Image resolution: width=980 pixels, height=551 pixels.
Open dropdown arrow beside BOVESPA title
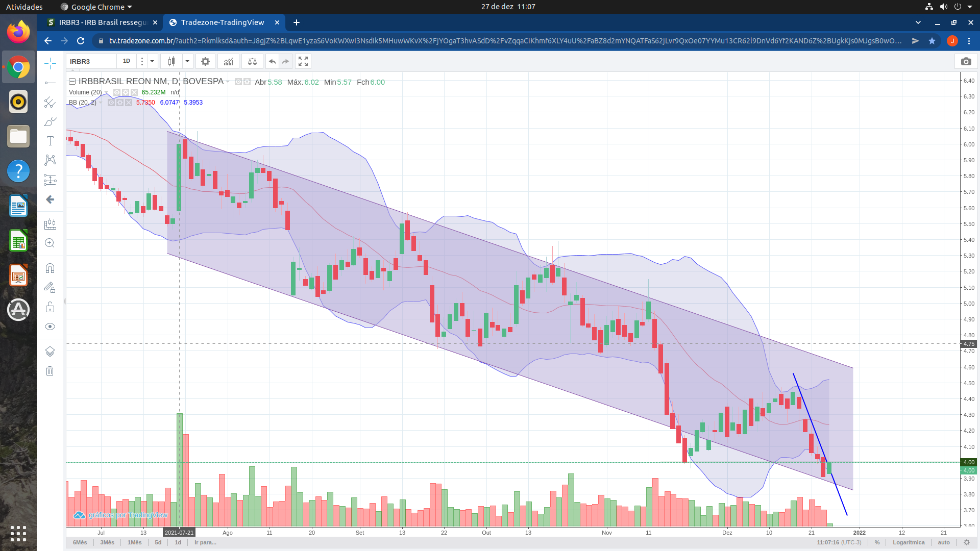[x=228, y=82]
